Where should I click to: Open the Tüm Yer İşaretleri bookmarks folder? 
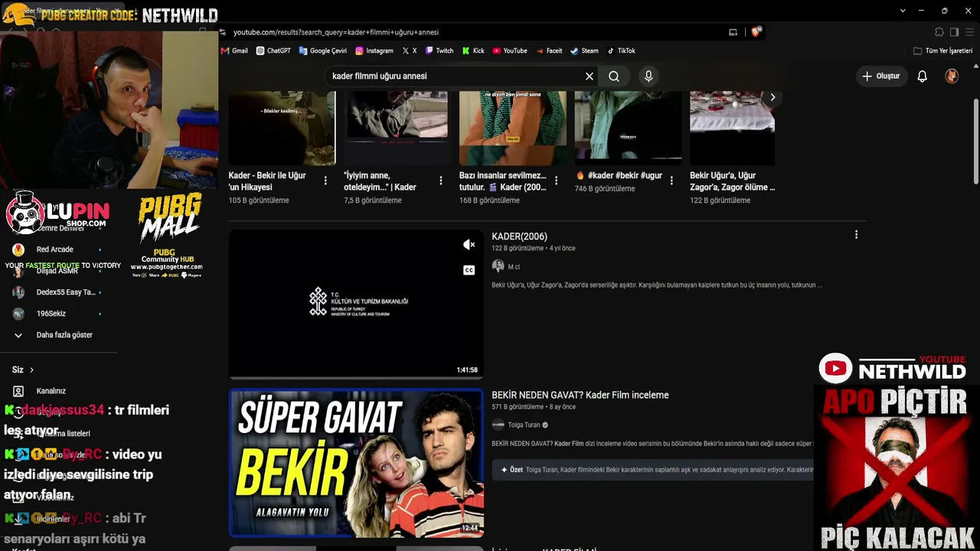click(x=942, y=51)
